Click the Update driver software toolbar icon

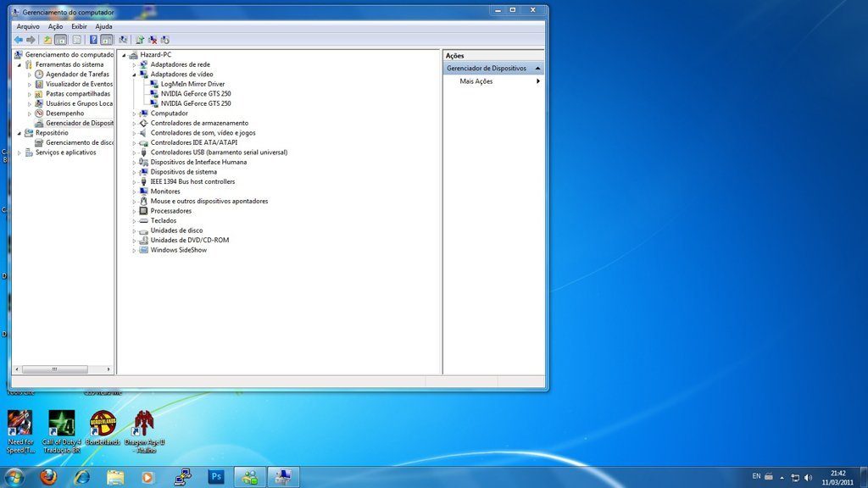click(140, 40)
